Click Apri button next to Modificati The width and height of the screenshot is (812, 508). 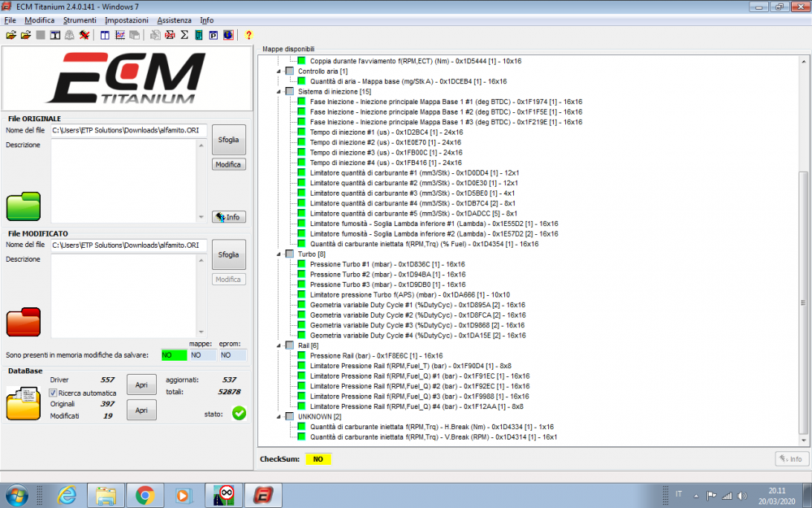tap(141, 410)
